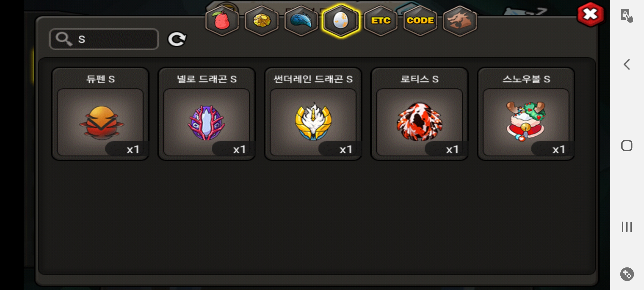
Task: Open the ETC tab
Action: pyautogui.click(x=380, y=21)
